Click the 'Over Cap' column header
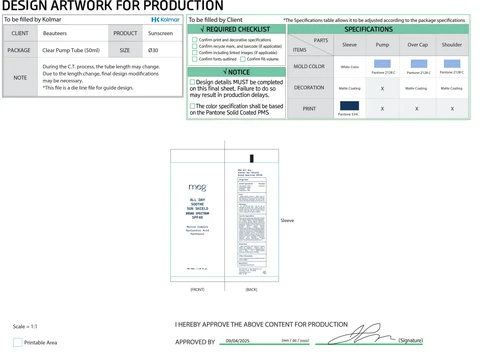The height and width of the screenshot is (361, 480). coord(417,45)
